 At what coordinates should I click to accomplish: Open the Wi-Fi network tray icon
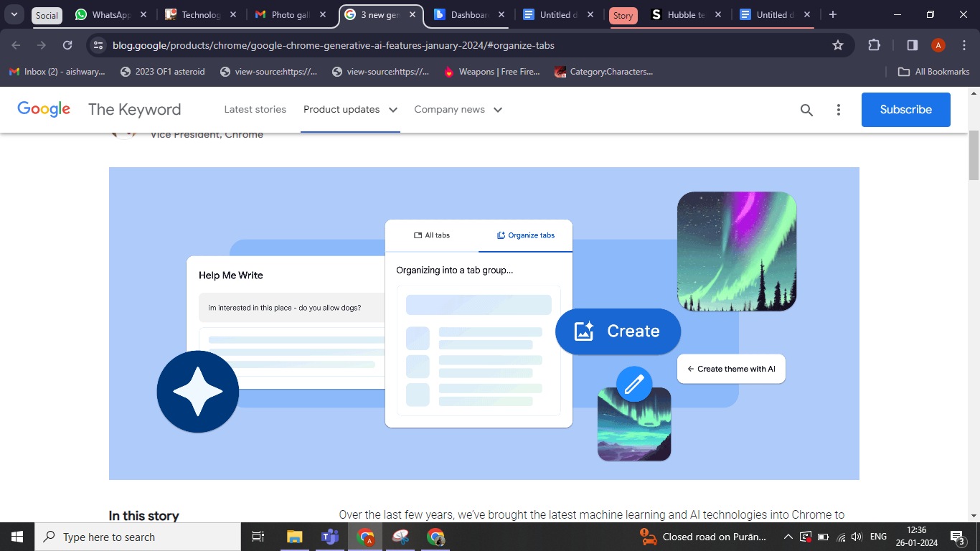point(841,537)
